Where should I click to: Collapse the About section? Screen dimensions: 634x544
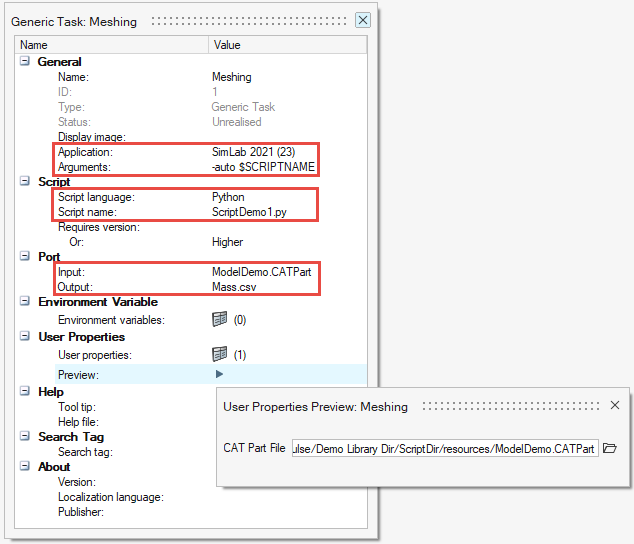[25, 467]
